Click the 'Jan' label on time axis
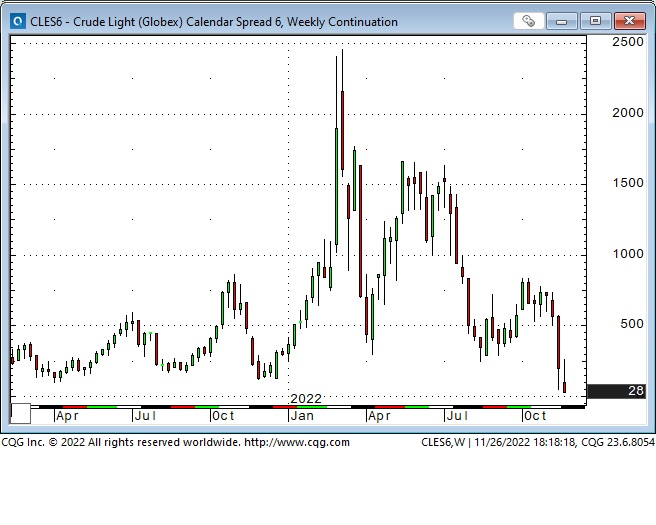 pyautogui.click(x=302, y=416)
